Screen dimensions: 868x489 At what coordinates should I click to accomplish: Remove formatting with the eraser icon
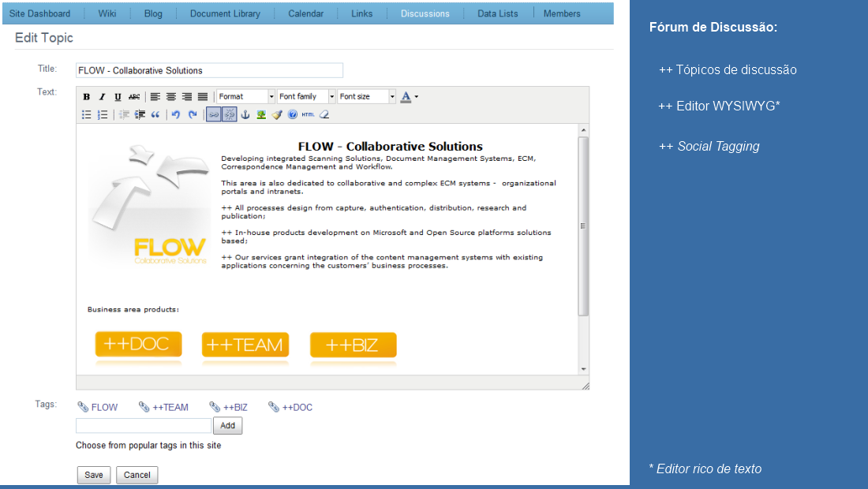(x=324, y=114)
